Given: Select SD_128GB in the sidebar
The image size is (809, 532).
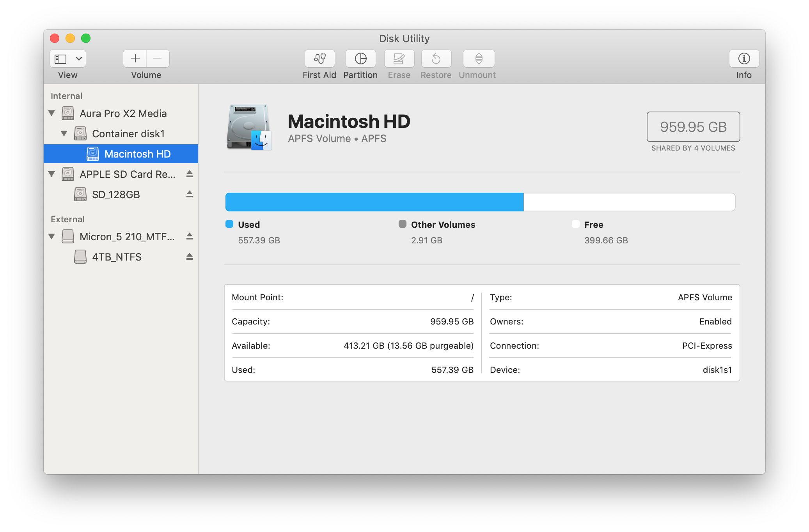Looking at the screenshot, I should coord(116,194).
